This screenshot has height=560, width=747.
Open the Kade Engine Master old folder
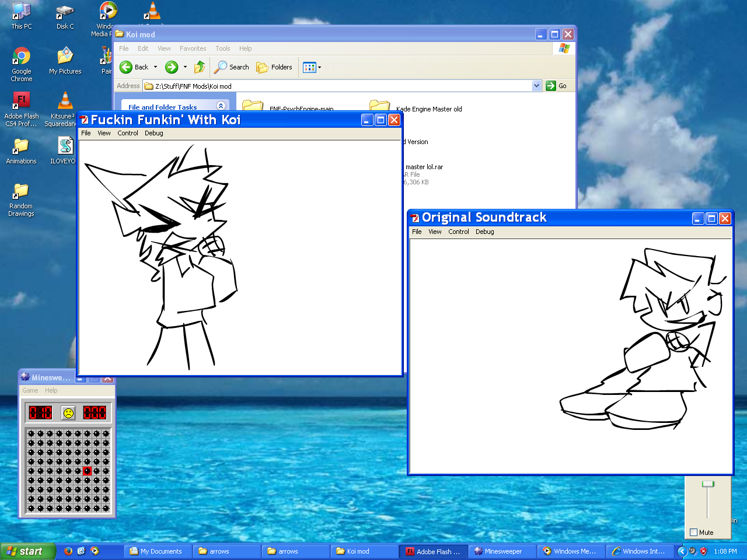(x=380, y=108)
